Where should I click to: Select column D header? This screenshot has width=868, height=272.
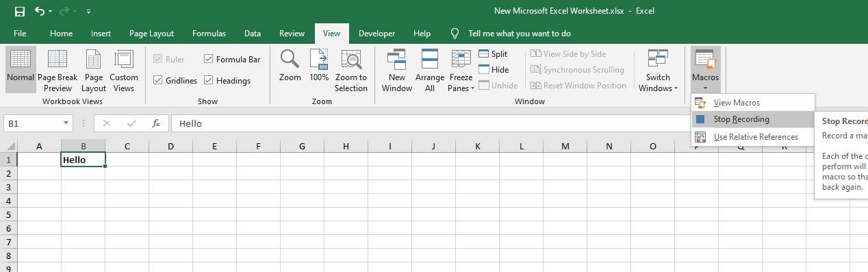[170, 146]
